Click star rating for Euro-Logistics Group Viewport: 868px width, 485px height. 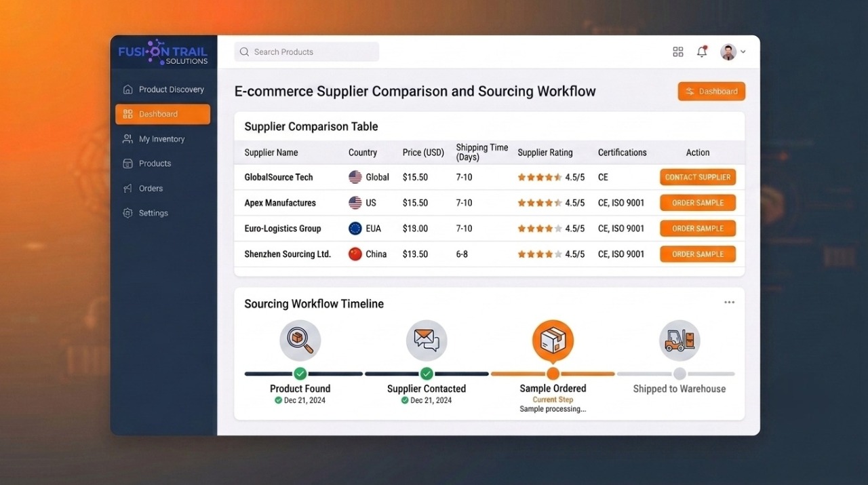point(540,229)
